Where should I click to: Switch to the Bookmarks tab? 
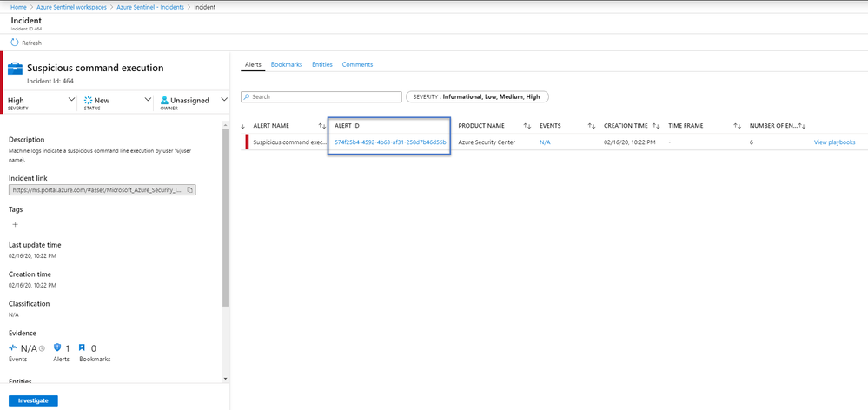pyautogui.click(x=286, y=65)
